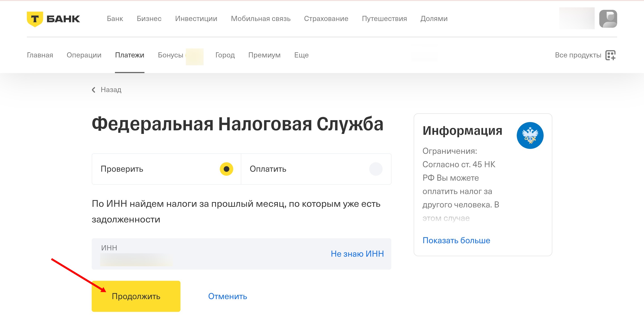
Task: Click the Отменить link
Action: [x=227, y=296]
